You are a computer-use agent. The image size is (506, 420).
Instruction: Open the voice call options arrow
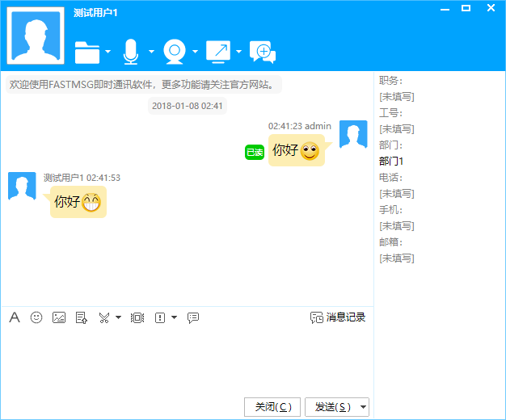click(151, 52)
